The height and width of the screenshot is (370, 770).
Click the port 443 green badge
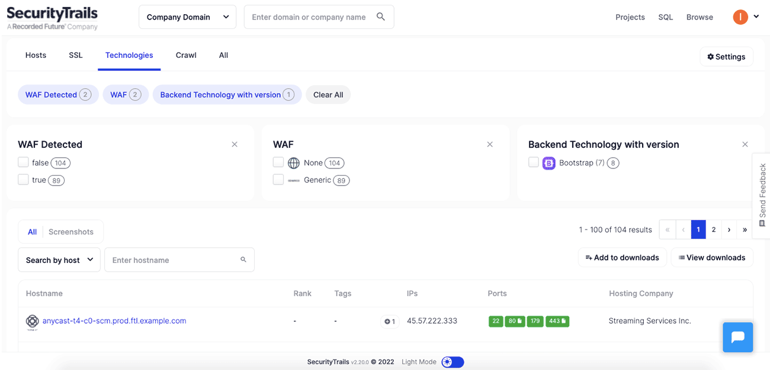tap(557, 321)
